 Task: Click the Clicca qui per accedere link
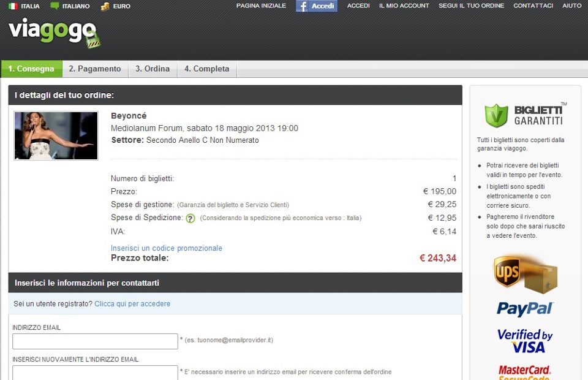pos(132,304)
